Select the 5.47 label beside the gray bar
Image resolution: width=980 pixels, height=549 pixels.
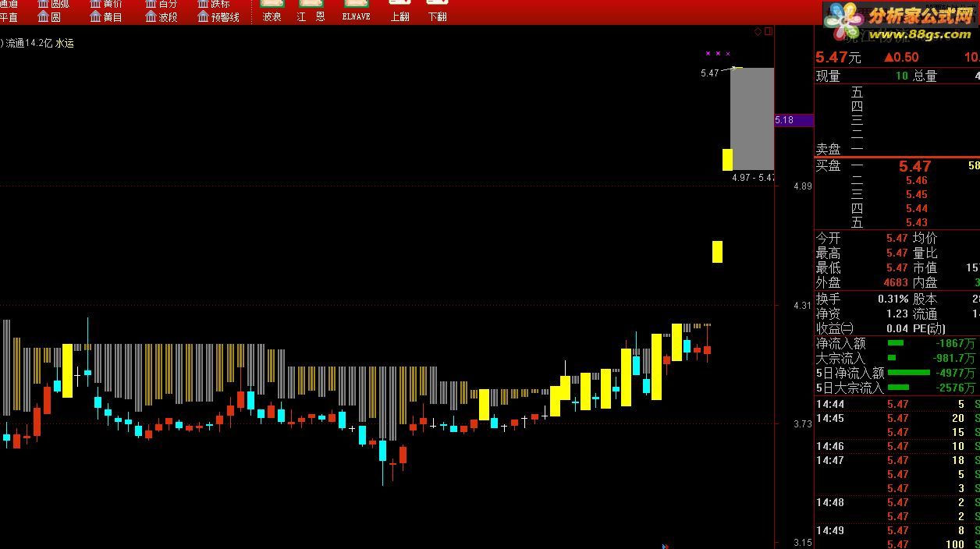click(x=709, y=73)
